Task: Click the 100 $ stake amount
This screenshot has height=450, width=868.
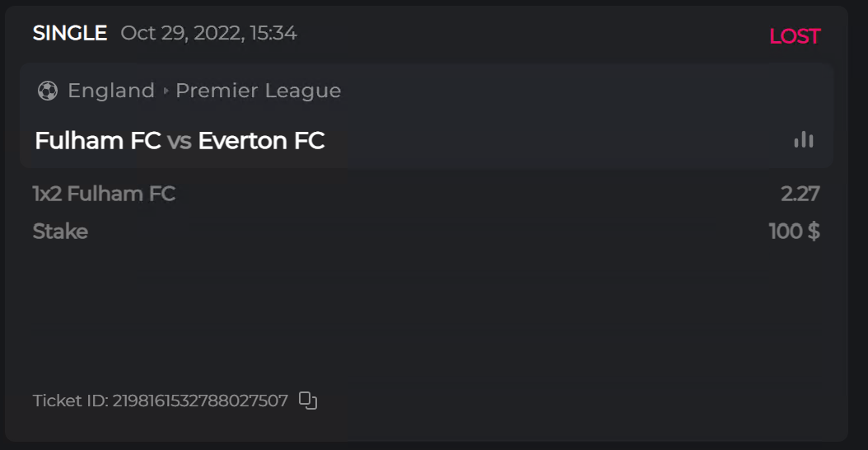Action: point(794,232)
